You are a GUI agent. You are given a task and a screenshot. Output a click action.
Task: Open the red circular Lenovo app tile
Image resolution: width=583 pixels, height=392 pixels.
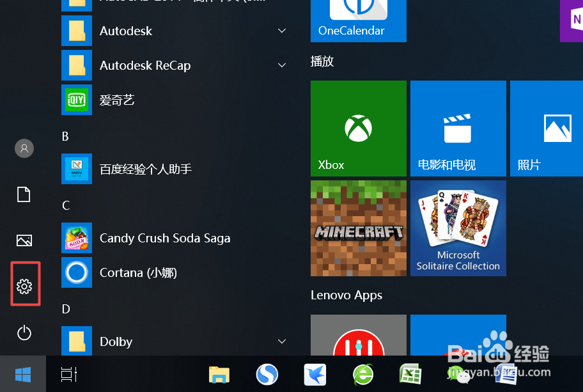[x=359, y=335]
